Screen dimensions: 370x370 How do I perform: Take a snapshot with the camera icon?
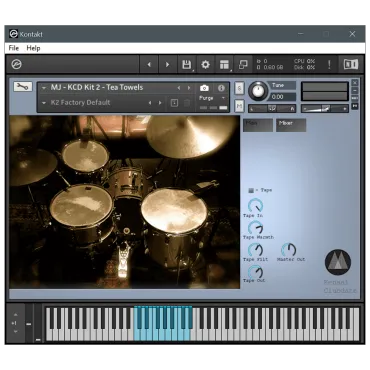(x=204, y=88)
